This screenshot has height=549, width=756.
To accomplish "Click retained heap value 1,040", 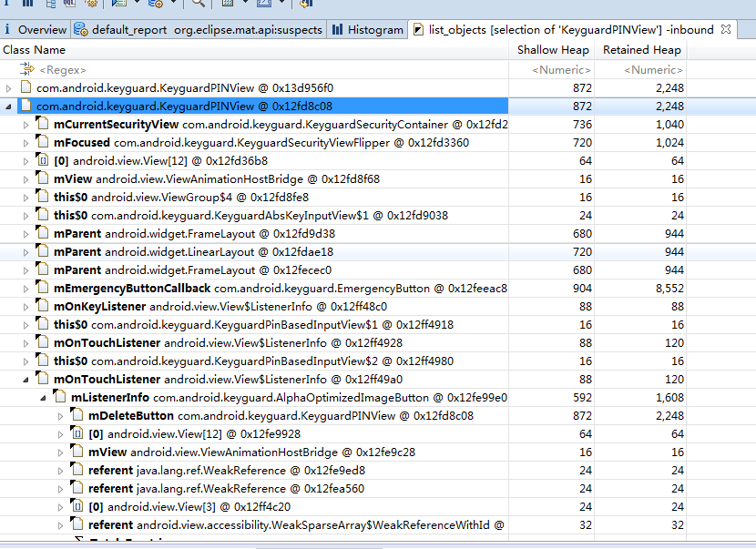I will pyautogui.click(x=669, y=125).
